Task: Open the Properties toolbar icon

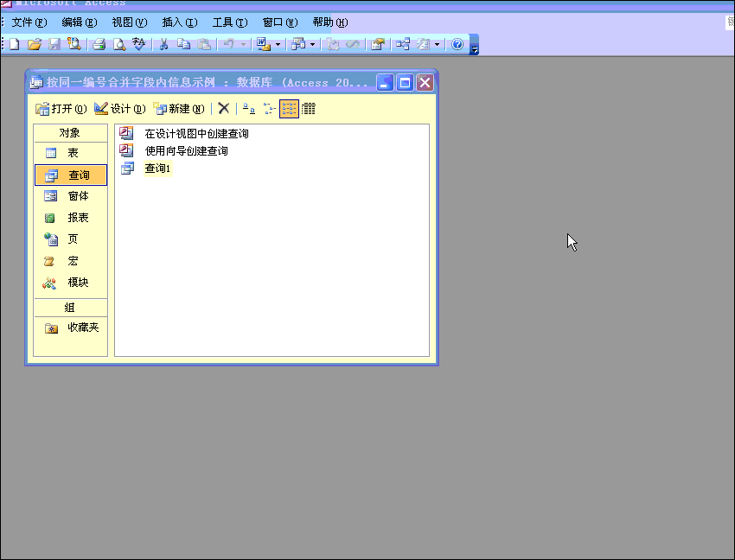Action: click(378, 45)
